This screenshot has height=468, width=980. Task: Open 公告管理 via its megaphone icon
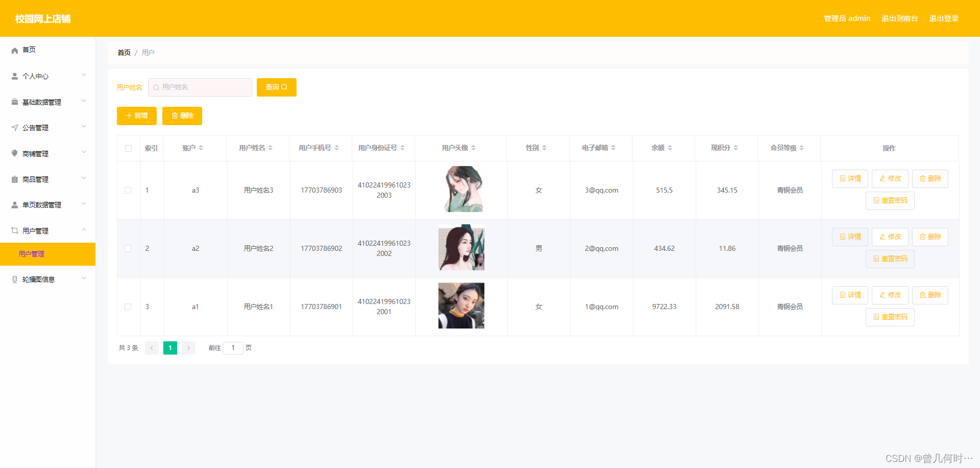14,127
